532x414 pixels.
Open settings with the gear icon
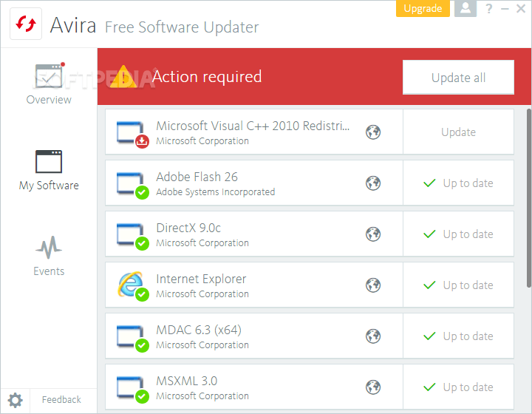coord(16,401)
